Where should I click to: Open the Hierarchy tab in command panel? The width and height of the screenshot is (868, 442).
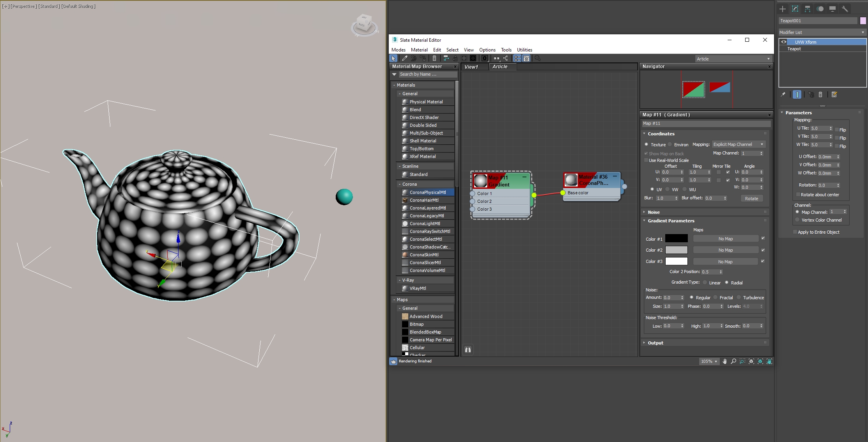click(808, 9)
